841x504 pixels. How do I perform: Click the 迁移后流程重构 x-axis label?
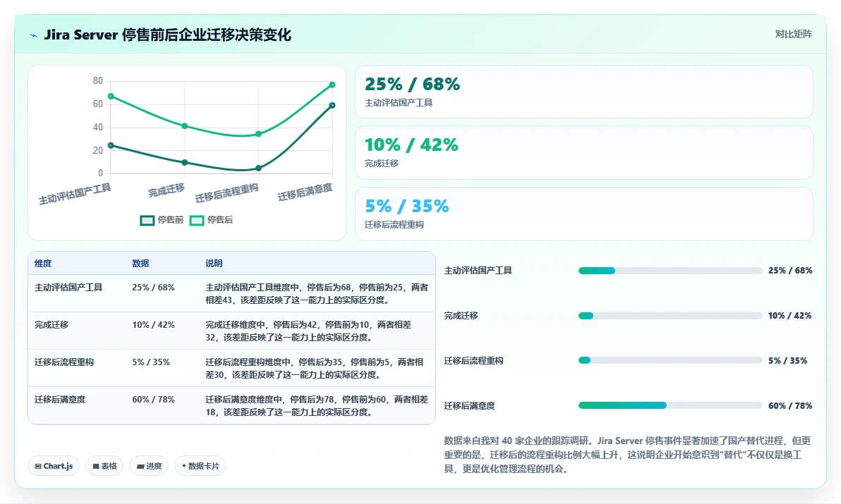click(226, 193)
